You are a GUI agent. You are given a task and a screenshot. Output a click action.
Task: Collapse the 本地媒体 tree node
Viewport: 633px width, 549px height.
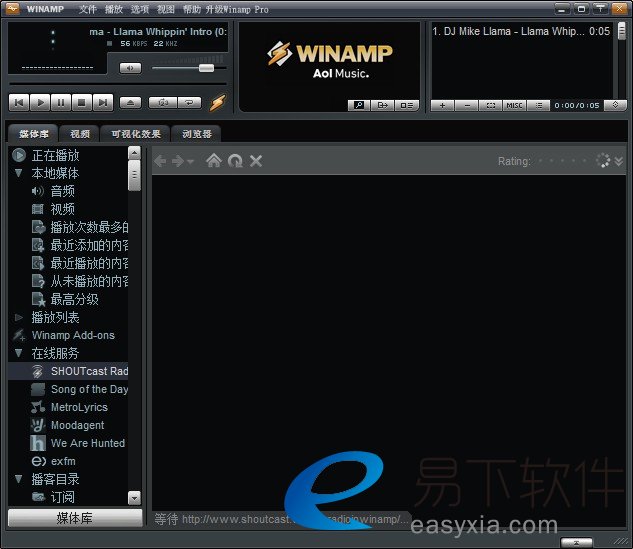(19, 173)
